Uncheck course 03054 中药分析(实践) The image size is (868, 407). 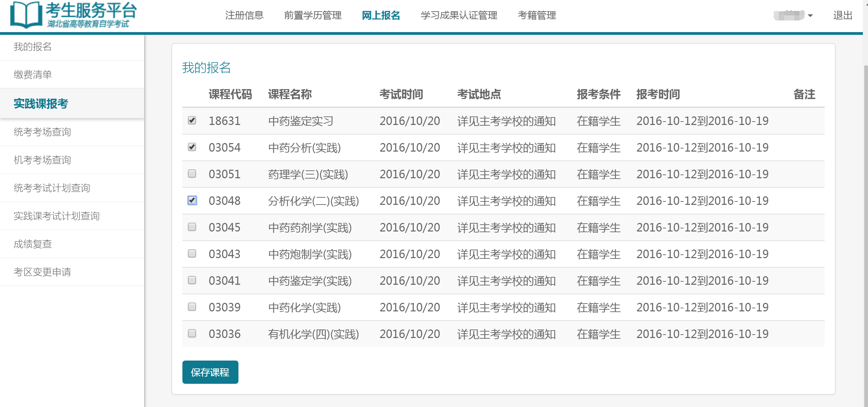click(x=192, y=147)
